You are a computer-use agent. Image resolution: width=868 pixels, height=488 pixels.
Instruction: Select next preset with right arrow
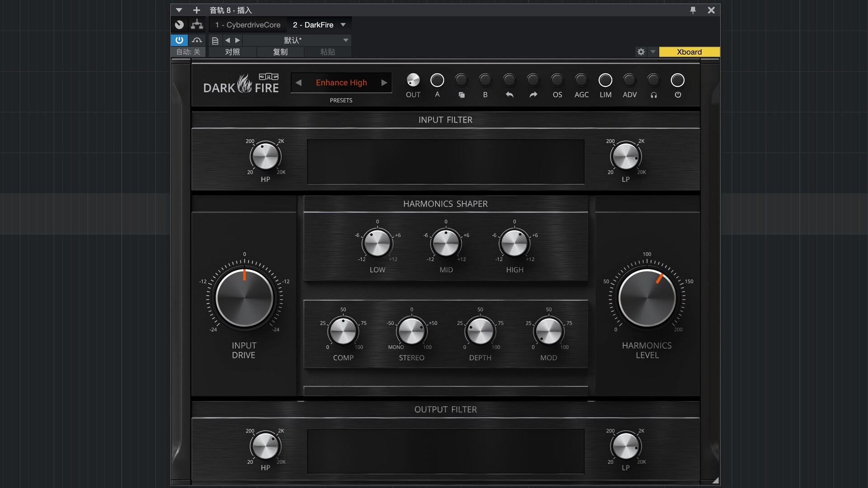pos(384,83)
